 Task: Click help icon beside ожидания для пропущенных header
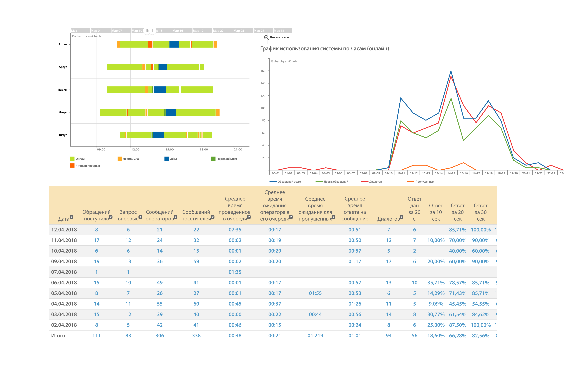point(333,217)
